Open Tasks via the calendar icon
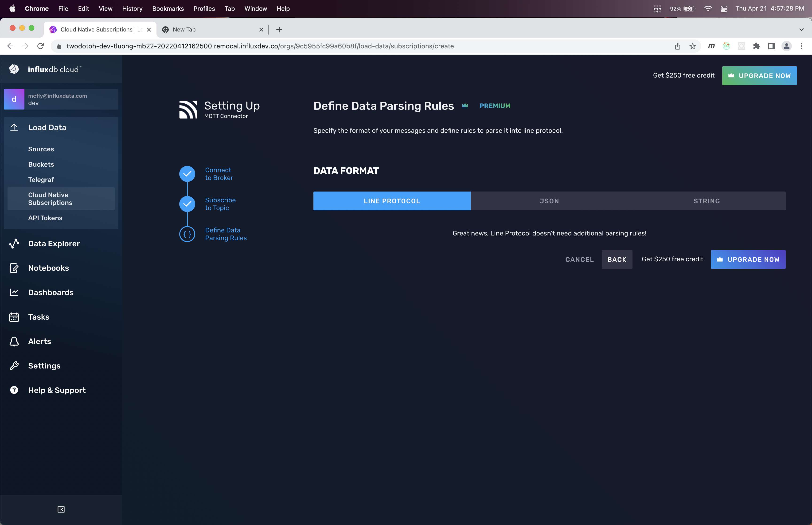Viewport: 812px width, 525px height. coord(14,317)
